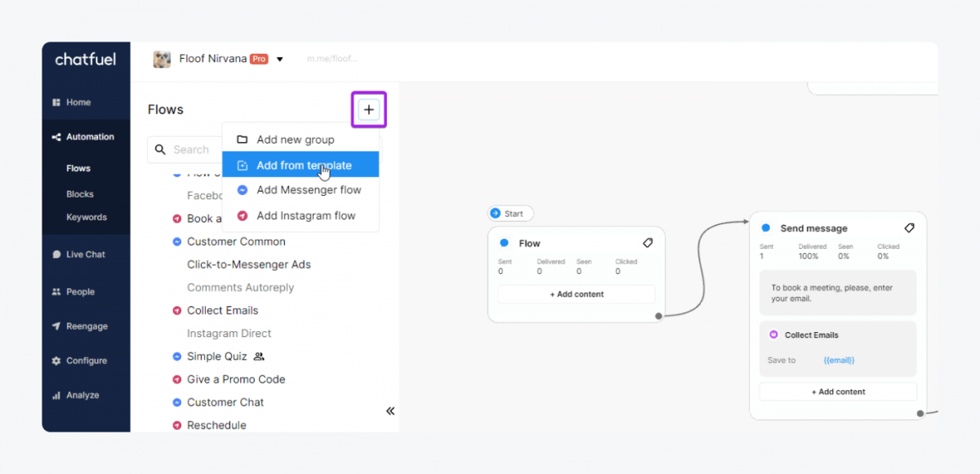This screenshot has height=474, width=980.
Task: Click "+ Add content" on the Flow card
Action: tap(576, 294)
